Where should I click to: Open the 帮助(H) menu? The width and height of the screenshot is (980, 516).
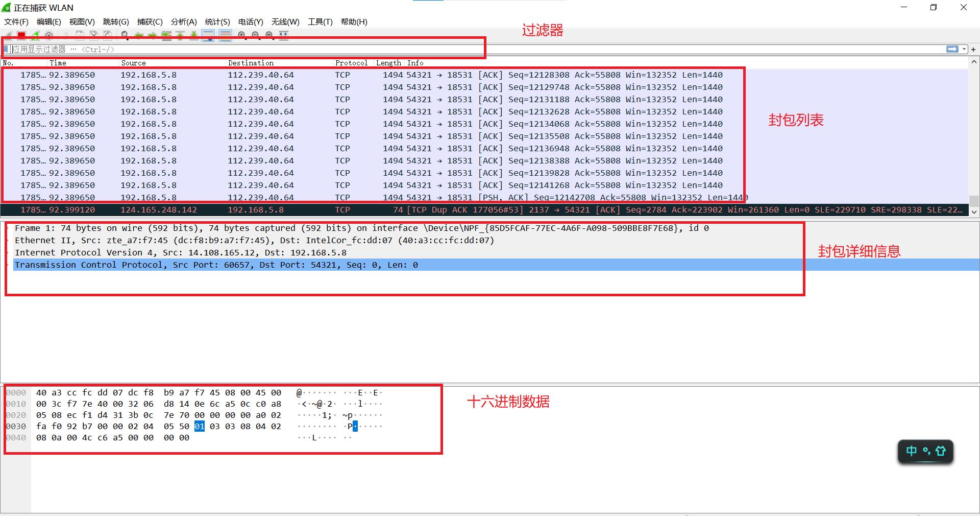click(x=354, y=22)
